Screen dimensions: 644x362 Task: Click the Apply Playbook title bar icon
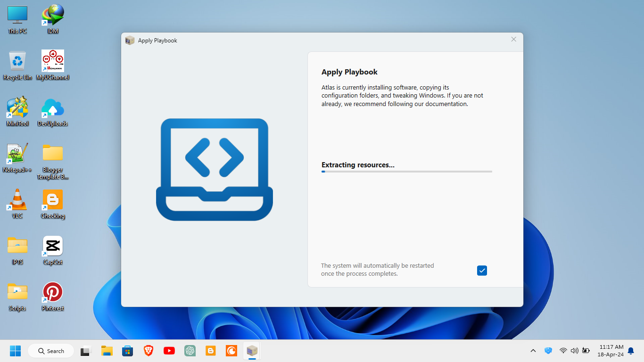click(130, 41)
